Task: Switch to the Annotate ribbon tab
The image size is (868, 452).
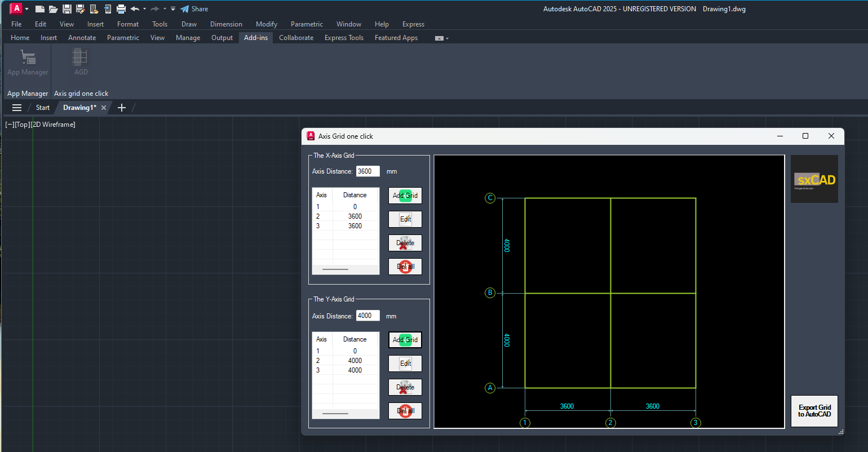Action: pyautogui.click(x=82, y=38)
